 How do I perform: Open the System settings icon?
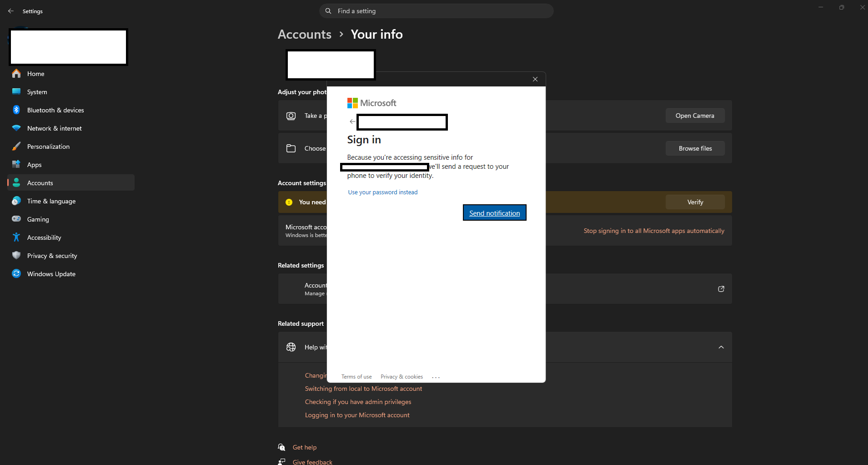pos(16,92)
